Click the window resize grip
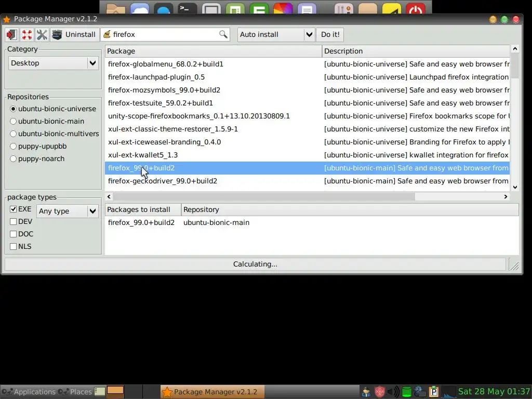The height and width of the screenshot is (399, 532). click(514, 265)
